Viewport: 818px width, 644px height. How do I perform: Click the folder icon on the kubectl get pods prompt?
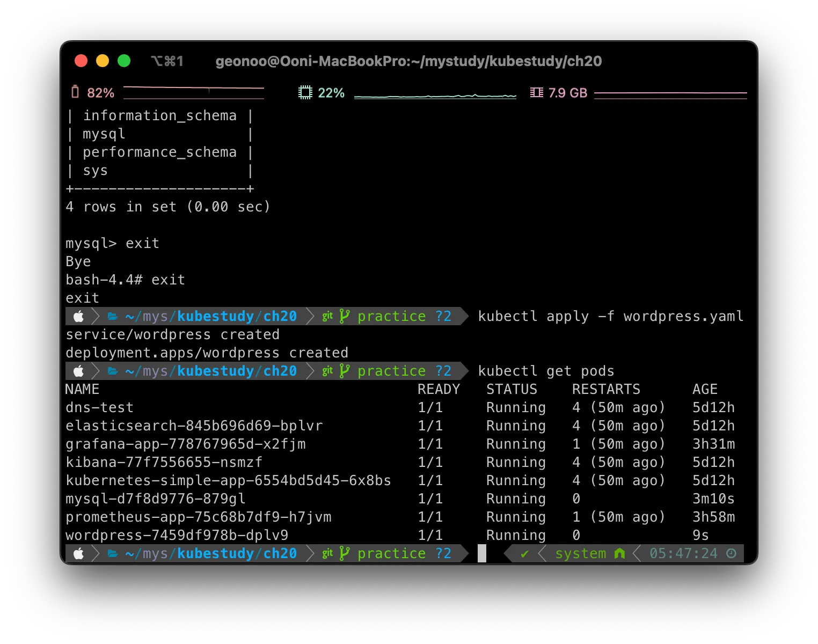pos(113,371)
